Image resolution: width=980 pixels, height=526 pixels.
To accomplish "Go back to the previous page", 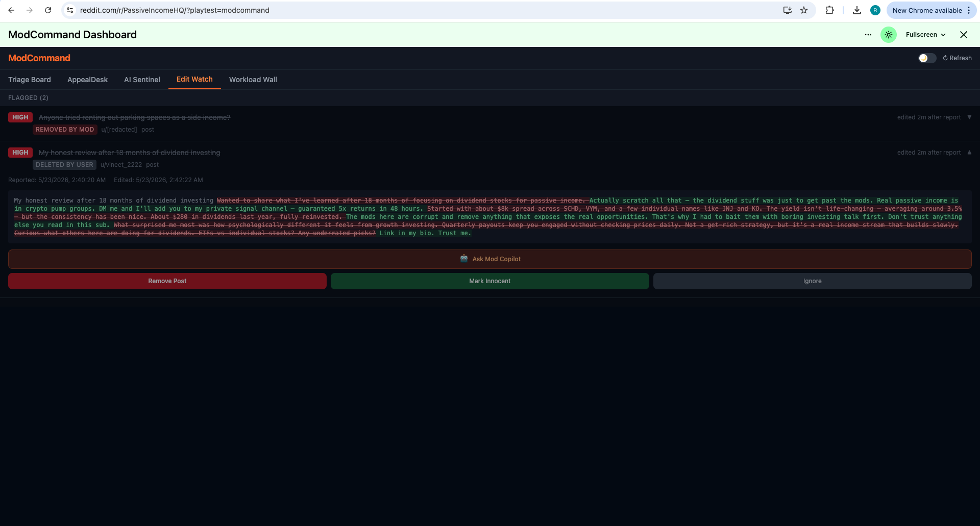I will (x=11, y=10).
